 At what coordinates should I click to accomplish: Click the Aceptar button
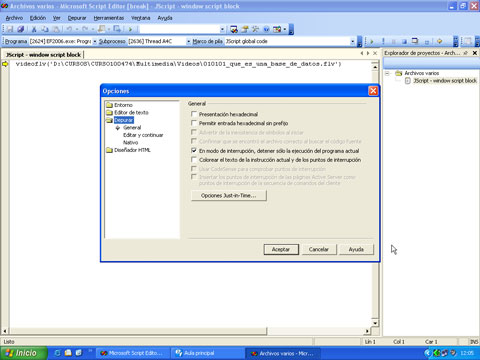tap(281, 249)
